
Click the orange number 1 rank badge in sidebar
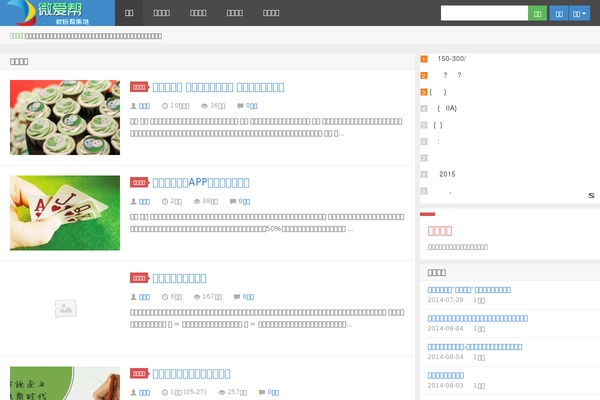pyautogui.click(x=424, y=59)
